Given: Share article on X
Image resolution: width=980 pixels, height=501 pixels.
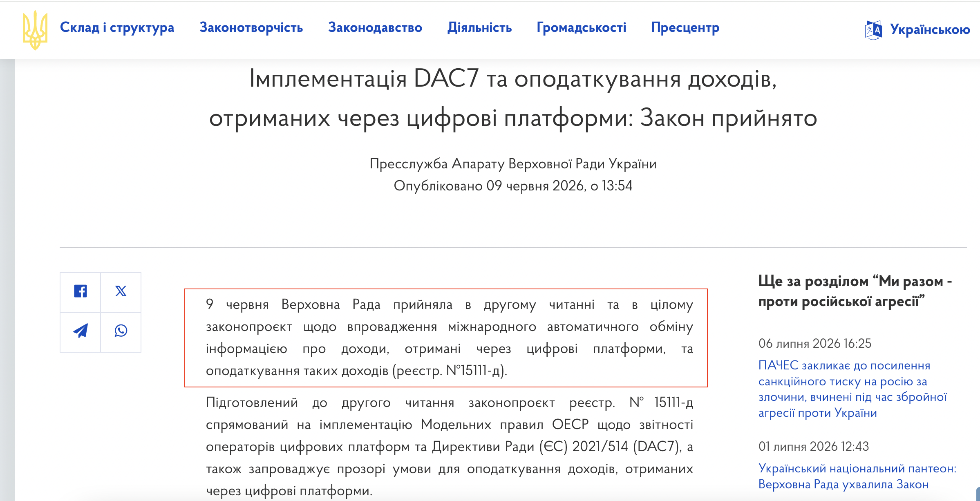Looking at the screenshot, I should (121, 291).
